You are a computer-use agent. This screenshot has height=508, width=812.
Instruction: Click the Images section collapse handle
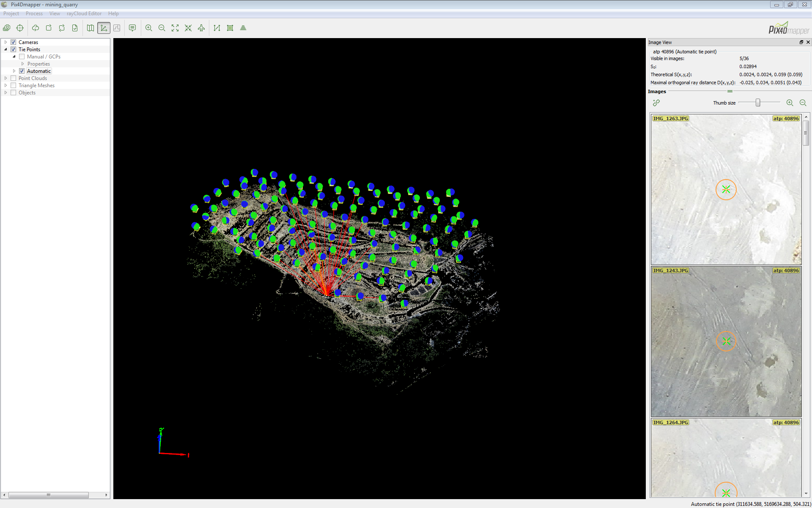click(730, 91)
